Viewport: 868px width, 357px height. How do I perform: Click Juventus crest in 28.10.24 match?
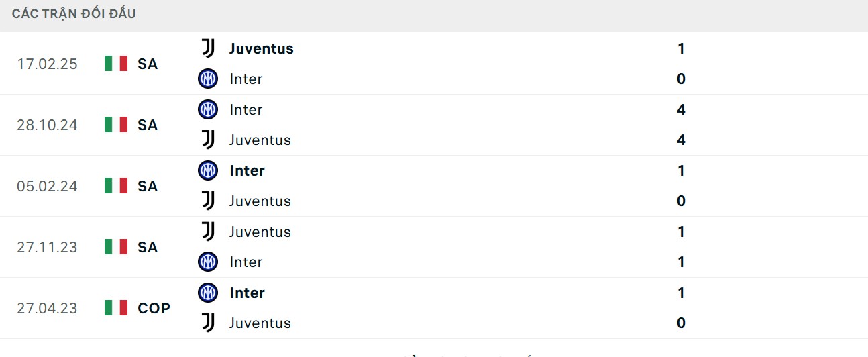click(x=208, y=140)
